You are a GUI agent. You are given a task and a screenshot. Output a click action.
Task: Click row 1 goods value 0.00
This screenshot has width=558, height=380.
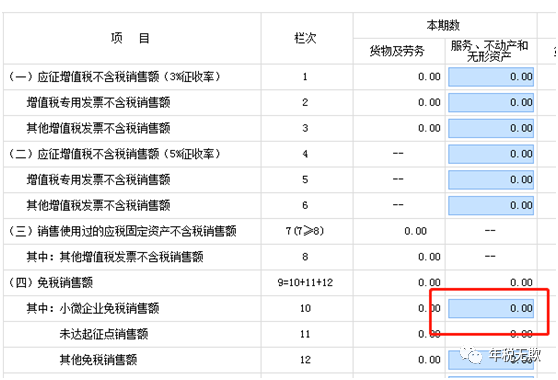tap(429, 77)
